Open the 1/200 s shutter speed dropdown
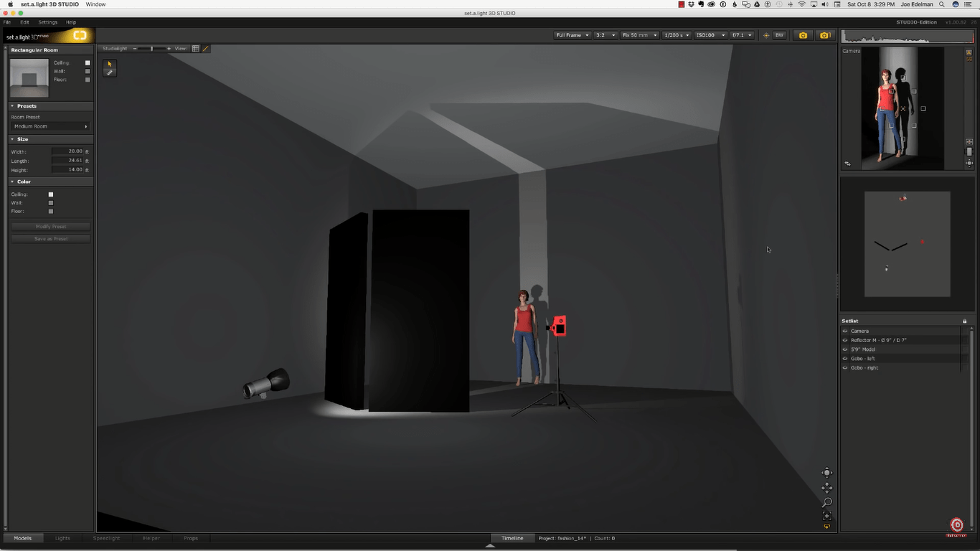Image resolution: width=980 pixels, height=551 pixels. point(677,35)
